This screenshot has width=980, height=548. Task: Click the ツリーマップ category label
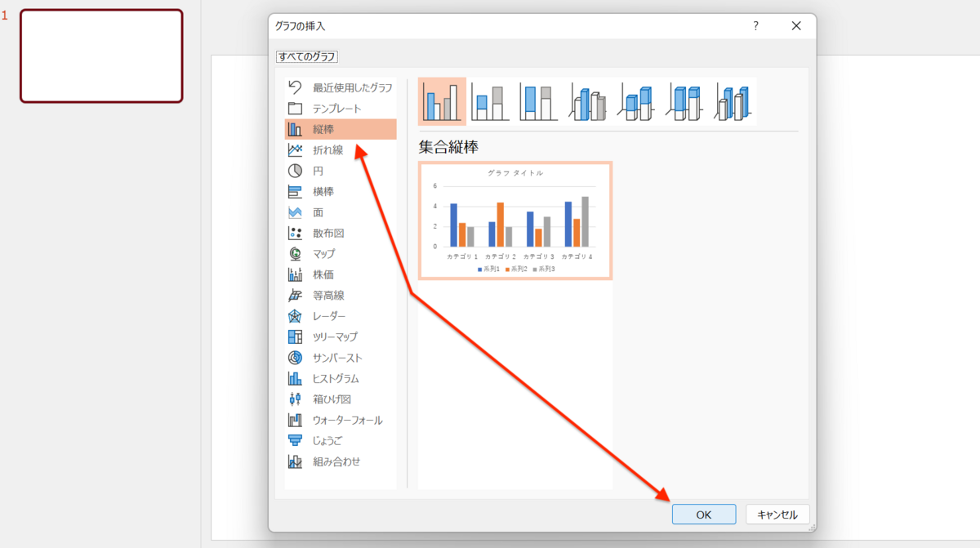coord(335,336)
